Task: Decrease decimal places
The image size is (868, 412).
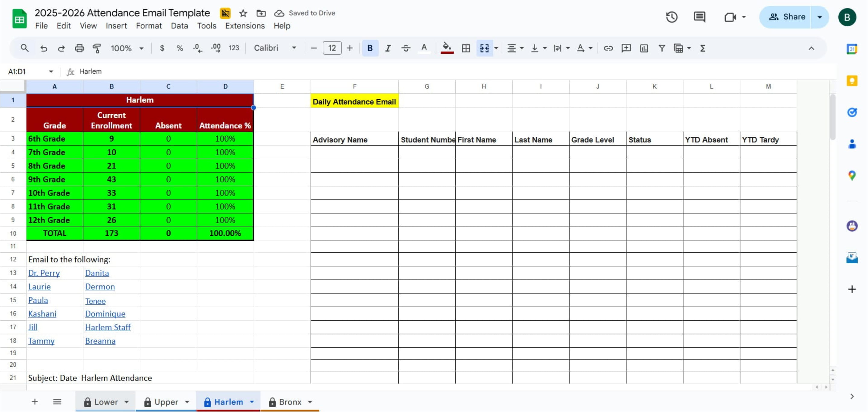Action: pyautogui.click(x=198, y=48)
